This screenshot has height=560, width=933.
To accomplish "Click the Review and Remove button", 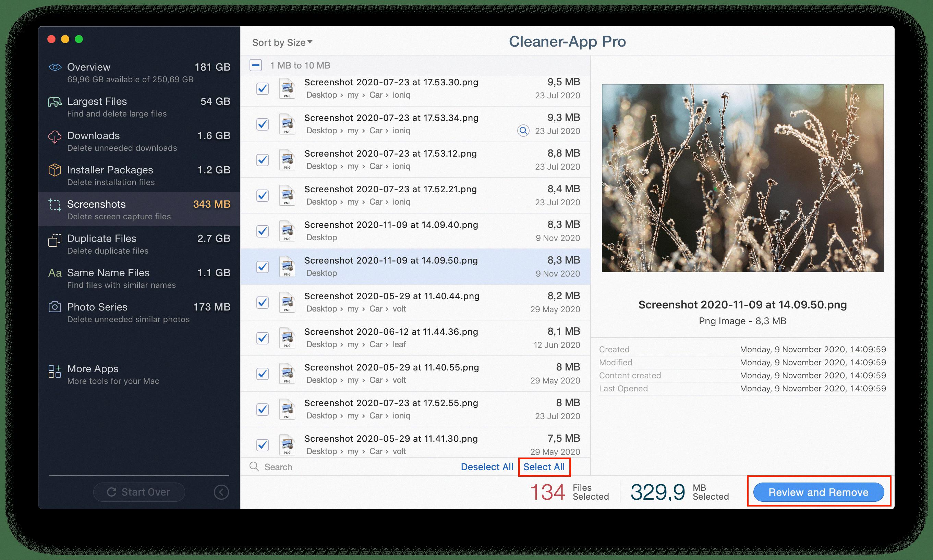I will [818, 492].
